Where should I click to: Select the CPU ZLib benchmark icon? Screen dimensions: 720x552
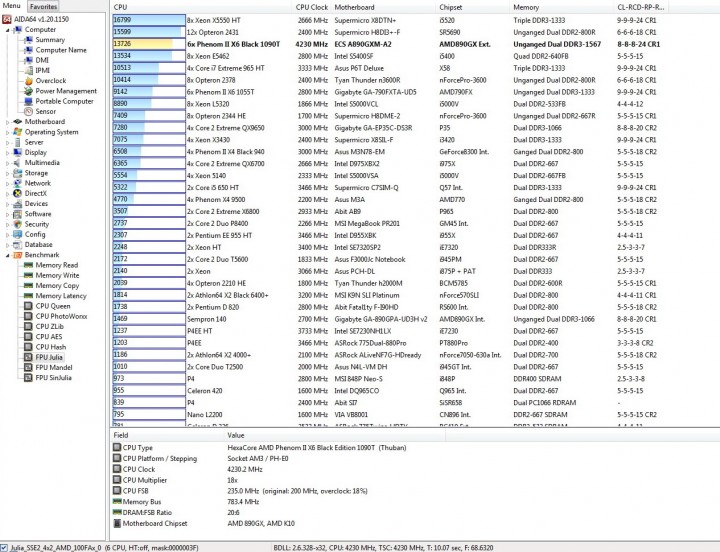pos(28,327)
